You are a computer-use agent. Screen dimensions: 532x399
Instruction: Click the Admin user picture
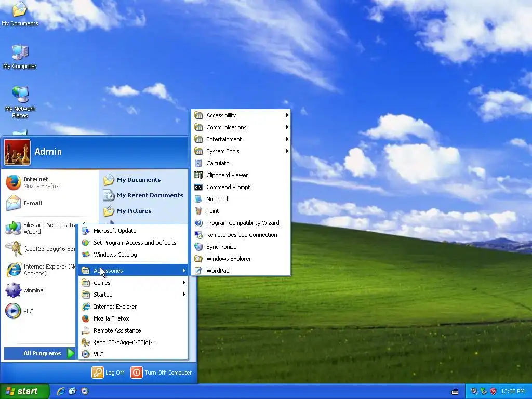[x=17, y=152]
